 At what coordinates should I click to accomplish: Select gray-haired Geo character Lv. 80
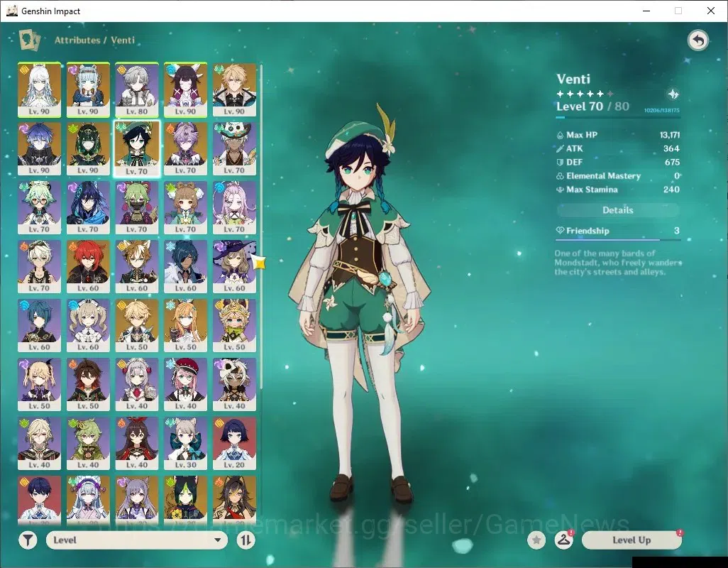[x=137, y=89]
